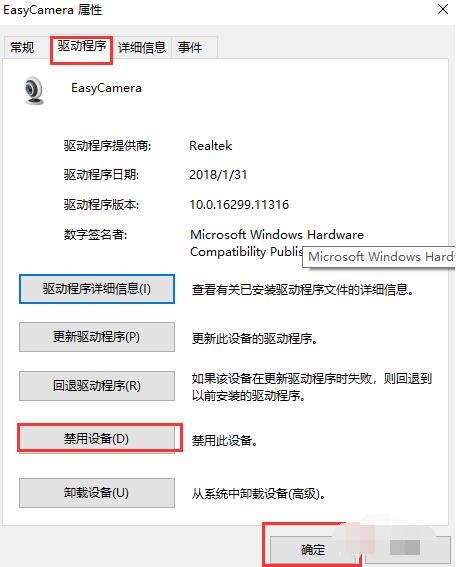Switch to the 常规 tab
The height and width of the screenshot is (567, 462).
tap(22, 47)
